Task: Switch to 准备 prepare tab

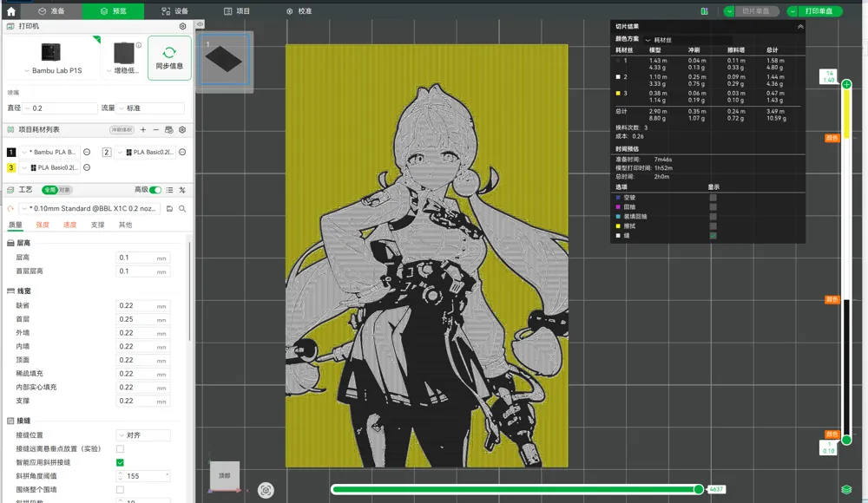Action: click(x=51, y=11)
